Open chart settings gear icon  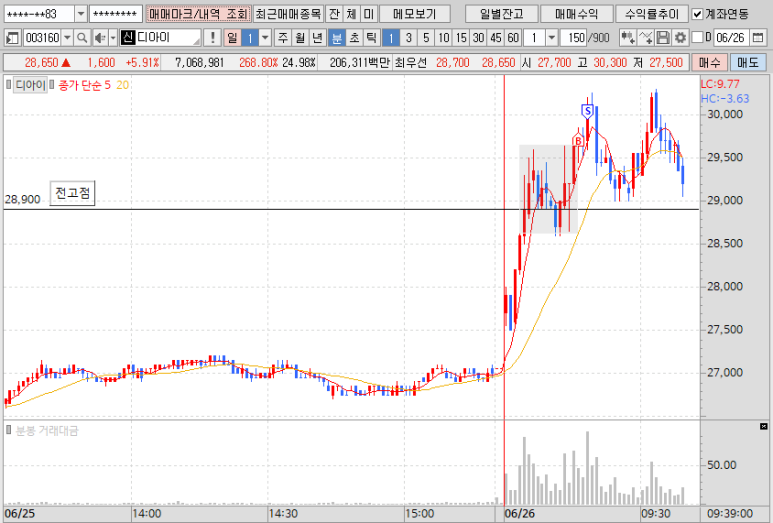[680, 38]
